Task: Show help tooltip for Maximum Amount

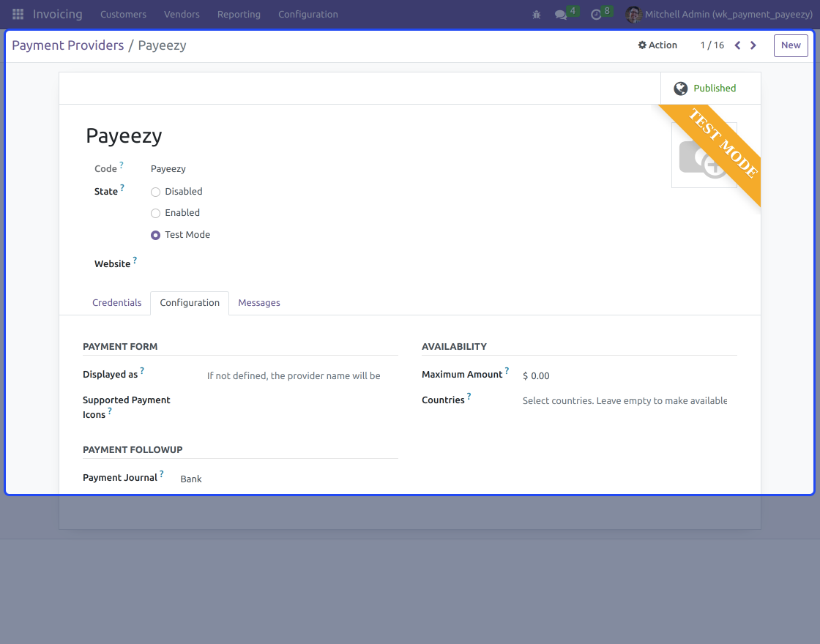Action: pos(506,370)
